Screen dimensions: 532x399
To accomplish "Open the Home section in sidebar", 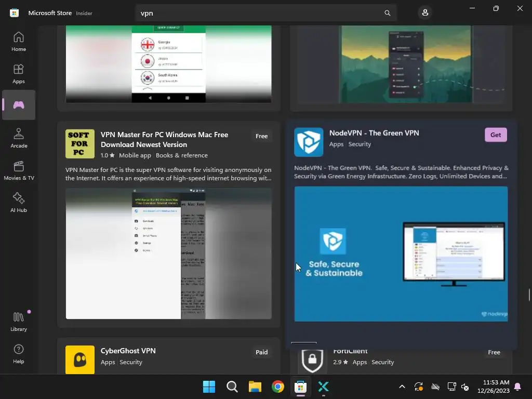I will 19,42.
